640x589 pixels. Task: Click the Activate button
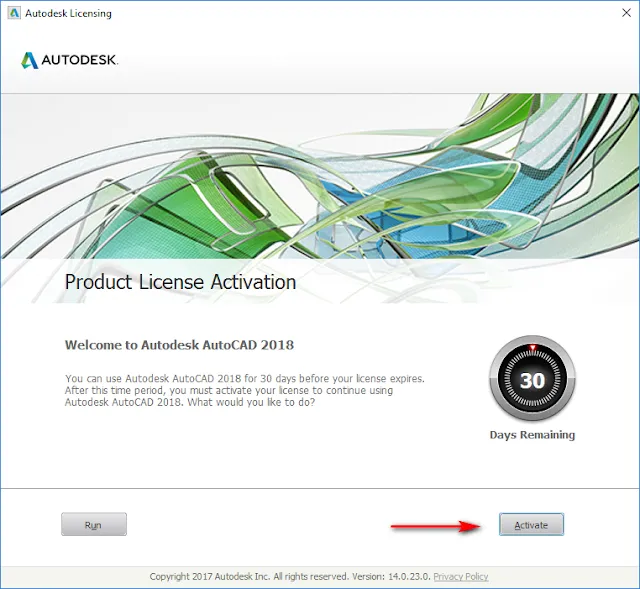pos(531,524)
